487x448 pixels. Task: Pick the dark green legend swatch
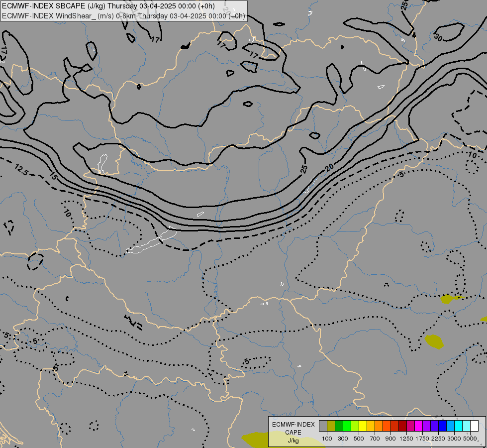coord(339,426)
